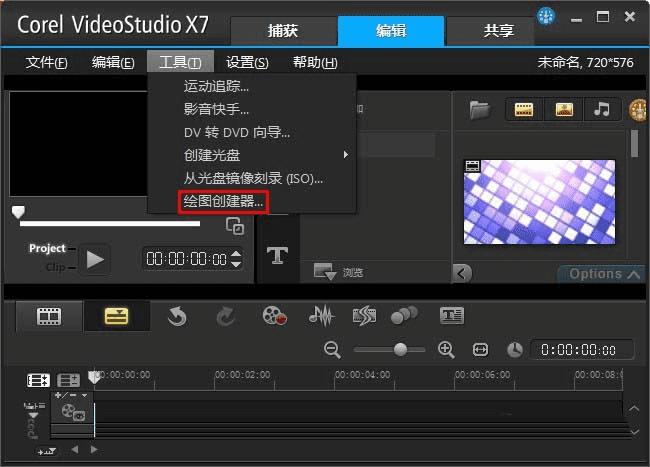Viewport: 650px width, 467px height.
Task: Switch to Timeline view
Action: [x=116, y=316]
